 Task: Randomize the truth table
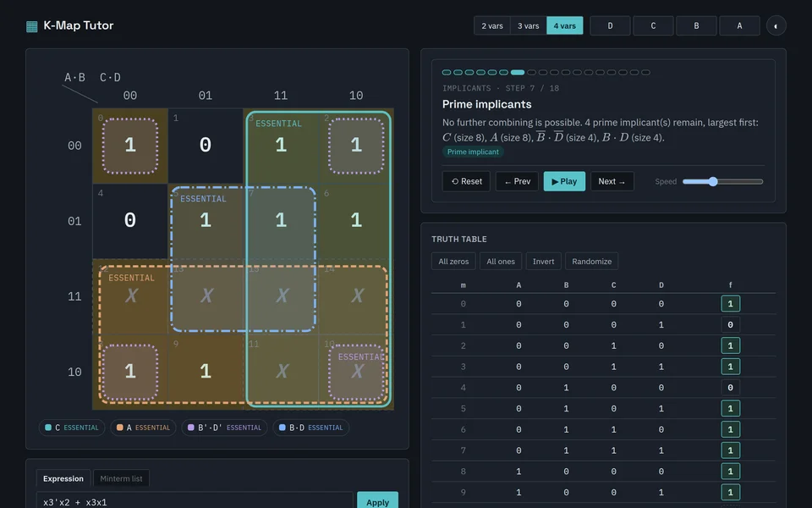[591, 262]
